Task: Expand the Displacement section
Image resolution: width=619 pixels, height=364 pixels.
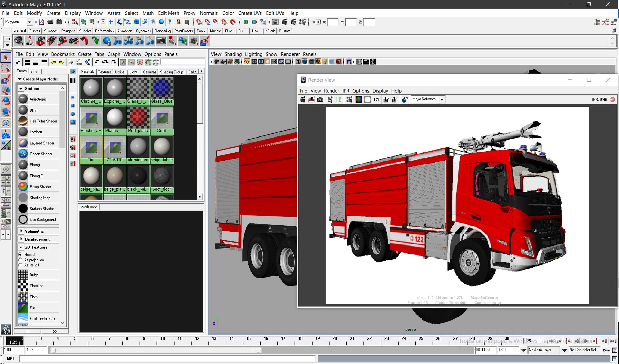Action: pyautogui.click(x=21, y=239)
